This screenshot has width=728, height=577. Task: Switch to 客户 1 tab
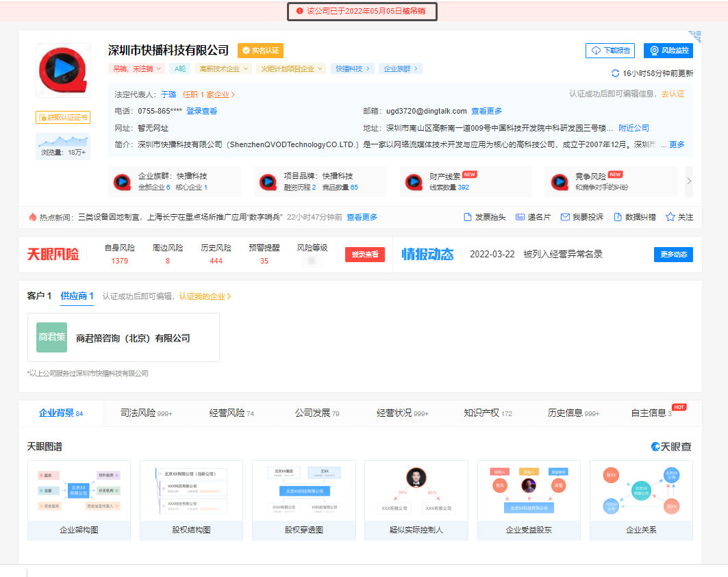point(39,296)
